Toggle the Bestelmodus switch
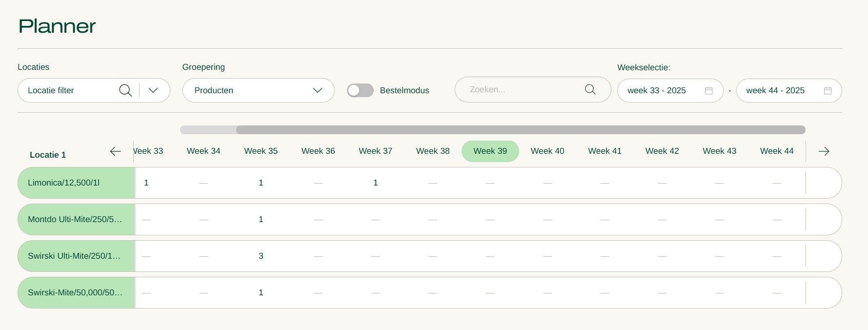Viewport: 868px width, 330px height. click(x=360, y=90)
